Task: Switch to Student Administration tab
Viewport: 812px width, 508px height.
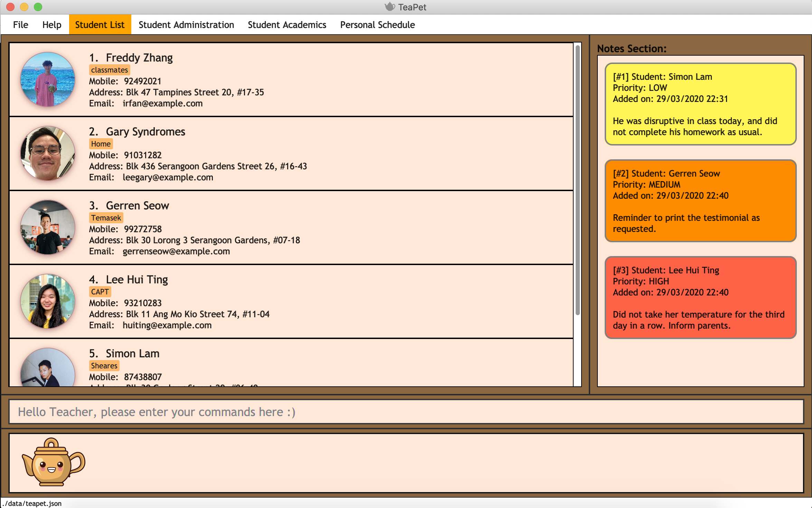Action: [x=186, y=25]
